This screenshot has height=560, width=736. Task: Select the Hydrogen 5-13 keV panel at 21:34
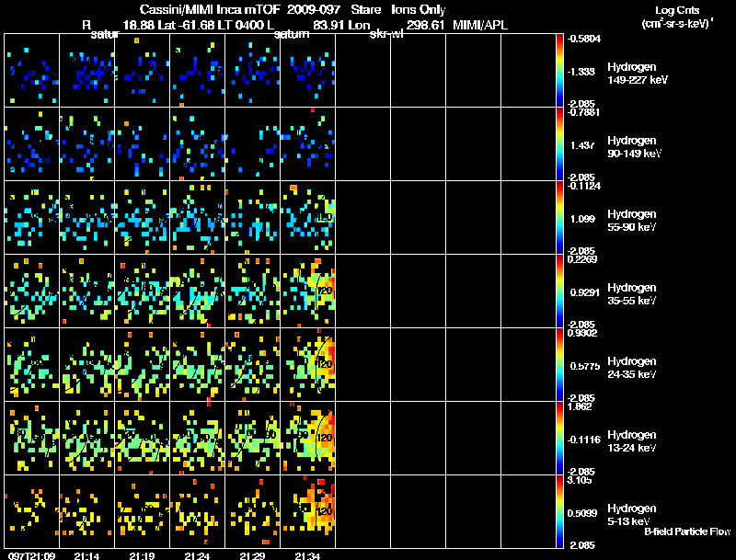[308, 511]
